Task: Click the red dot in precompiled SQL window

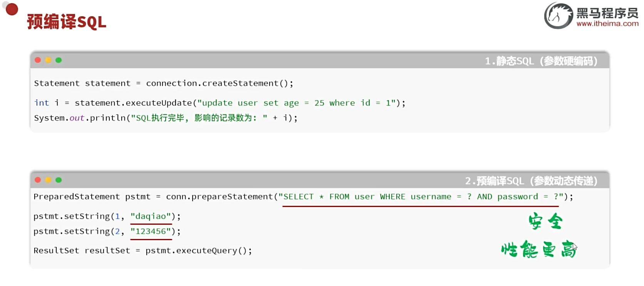Action: [x=38, y=180]
